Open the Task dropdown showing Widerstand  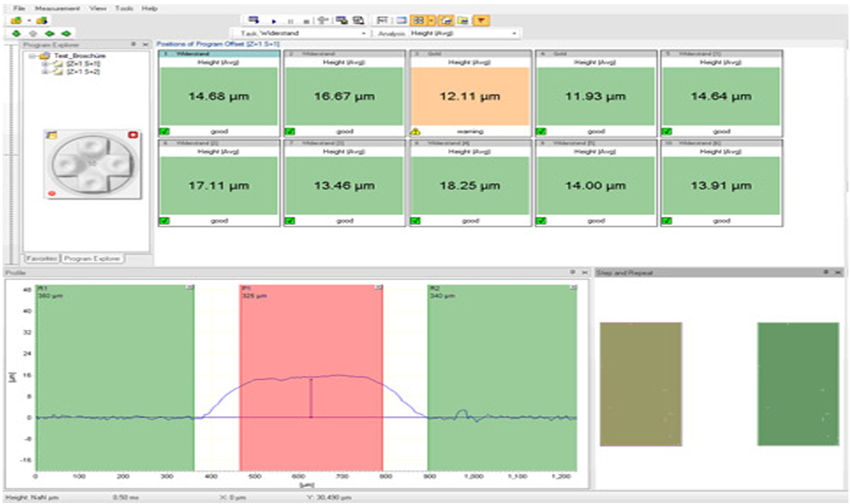pyautogui.click(x=364, y=33)
